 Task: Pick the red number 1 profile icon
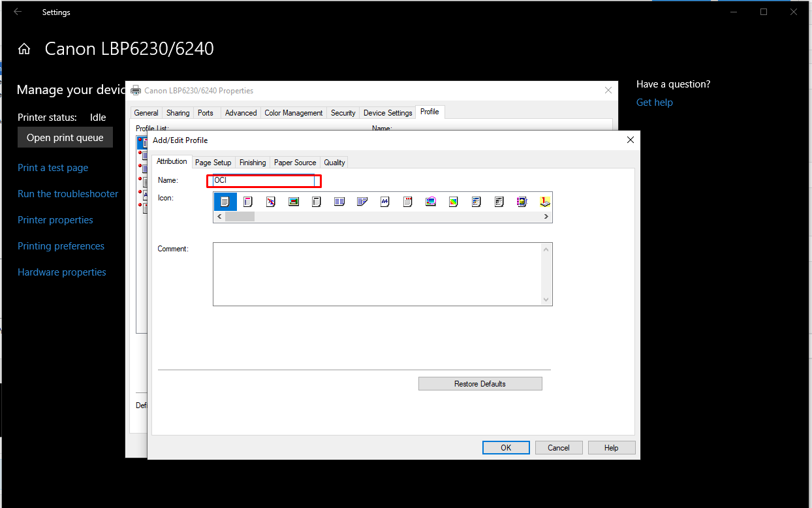545,202
